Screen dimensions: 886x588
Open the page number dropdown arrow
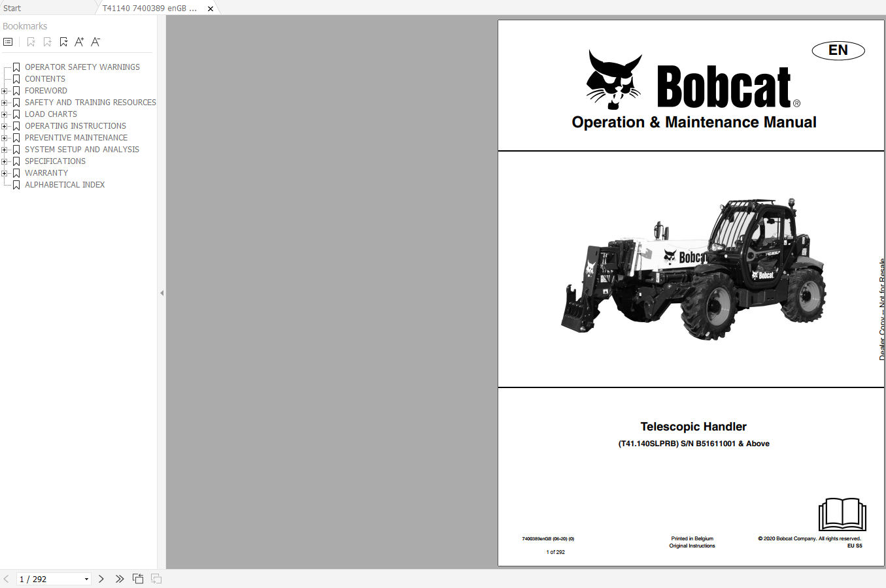point(86,579)
